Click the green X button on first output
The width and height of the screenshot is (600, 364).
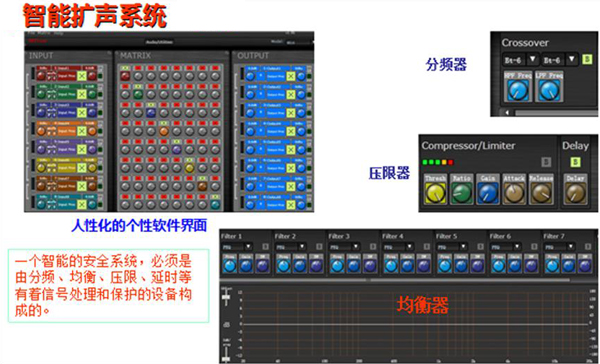click(291, 76)
